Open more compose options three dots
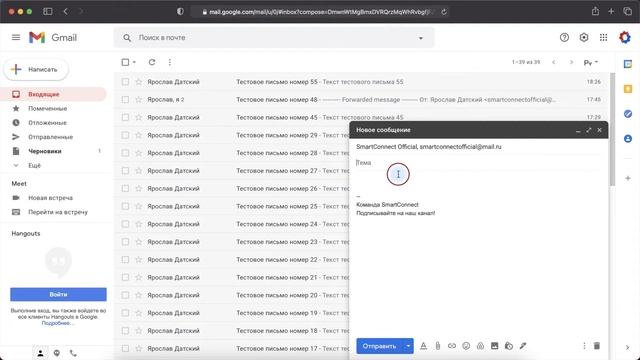Image resolution: width=640 pixels, height=360 pixels. tap(584, 346)
